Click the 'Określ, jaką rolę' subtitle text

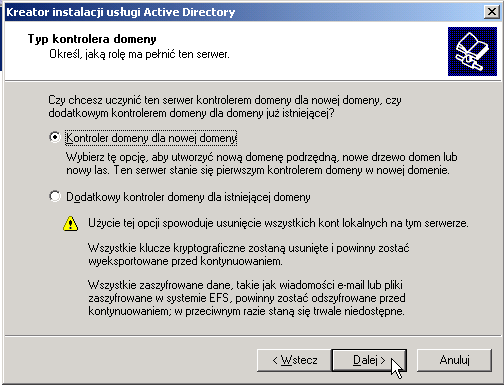click(x=139, y=54)
